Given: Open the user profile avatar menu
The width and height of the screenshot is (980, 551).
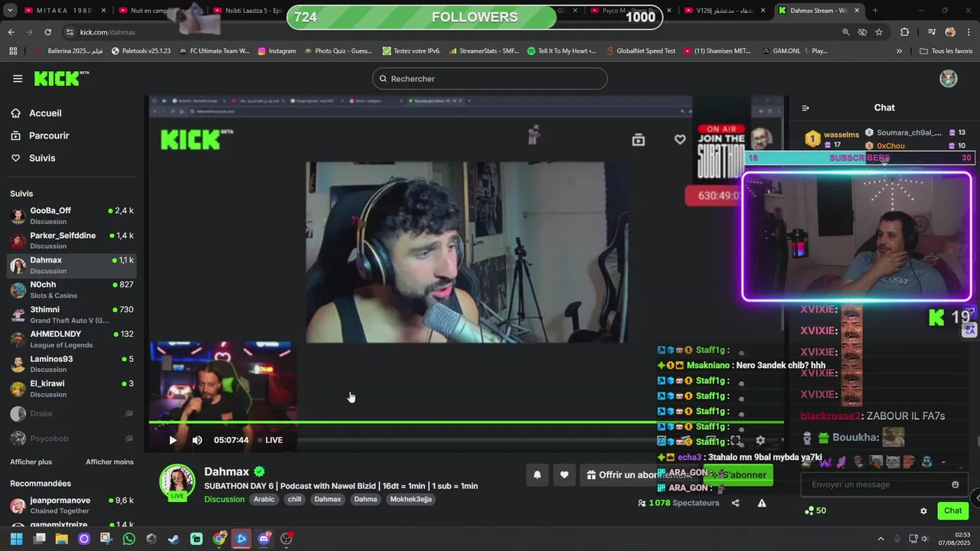Looking at the screenshot, I should (949, 79).
